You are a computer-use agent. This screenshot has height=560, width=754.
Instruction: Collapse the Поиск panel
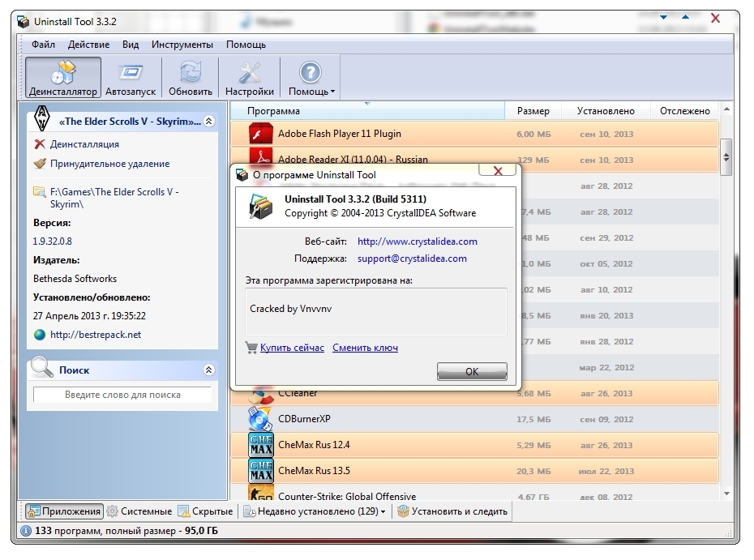coord(208,370)
